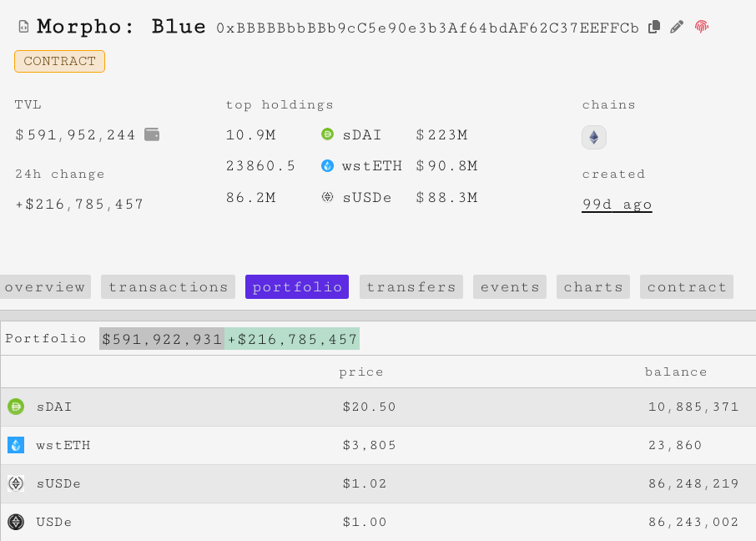The width and height of the screenshot is (756, 541).
Task: Click the balance column header
Action: 676,372
